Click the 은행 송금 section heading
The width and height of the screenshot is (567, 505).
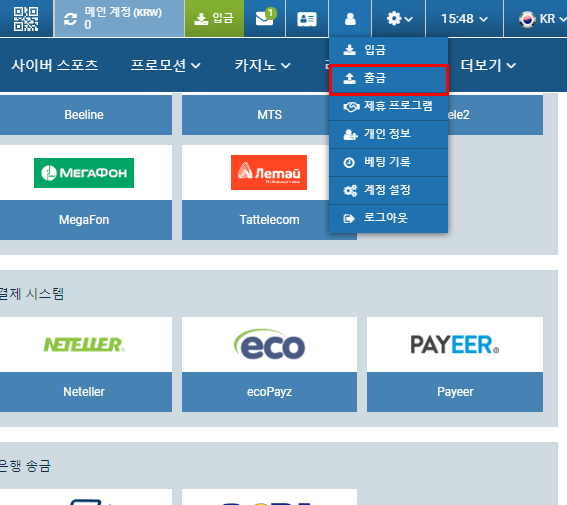(x=25, y=466)
